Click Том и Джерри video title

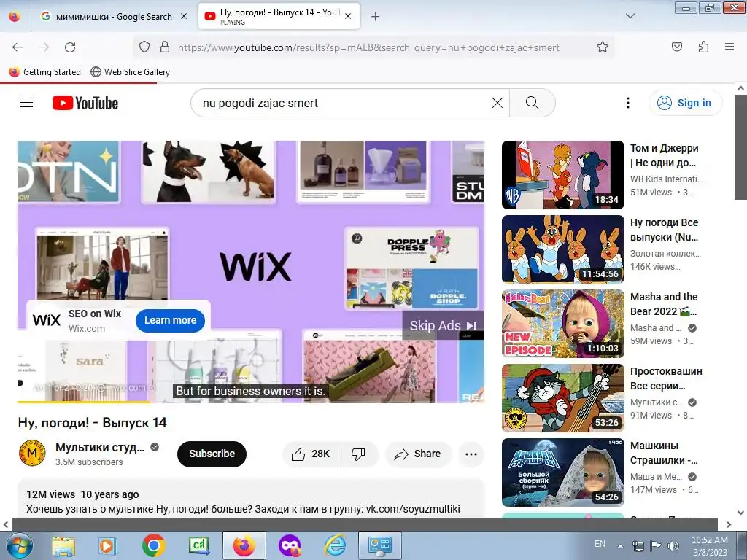click(x=665, y=155)
